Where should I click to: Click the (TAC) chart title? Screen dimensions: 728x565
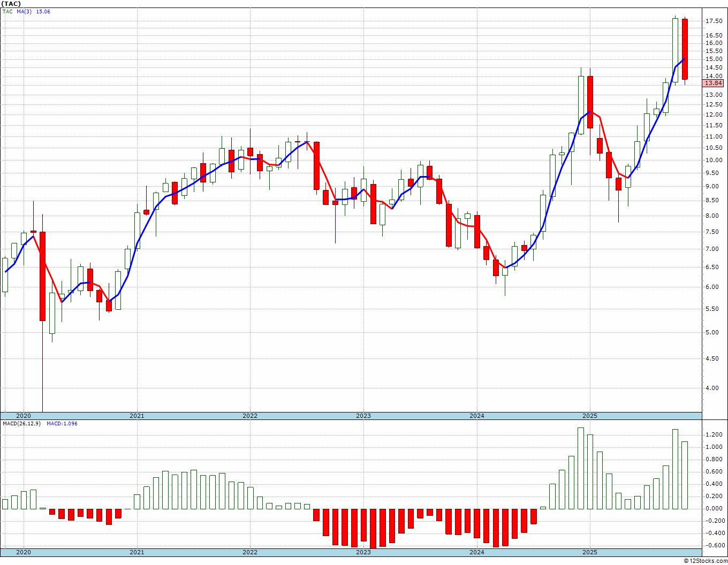pos(11,4)
